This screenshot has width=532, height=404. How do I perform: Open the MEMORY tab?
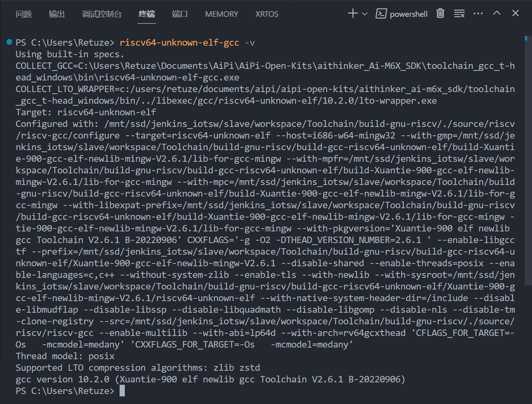click(222, 14)
